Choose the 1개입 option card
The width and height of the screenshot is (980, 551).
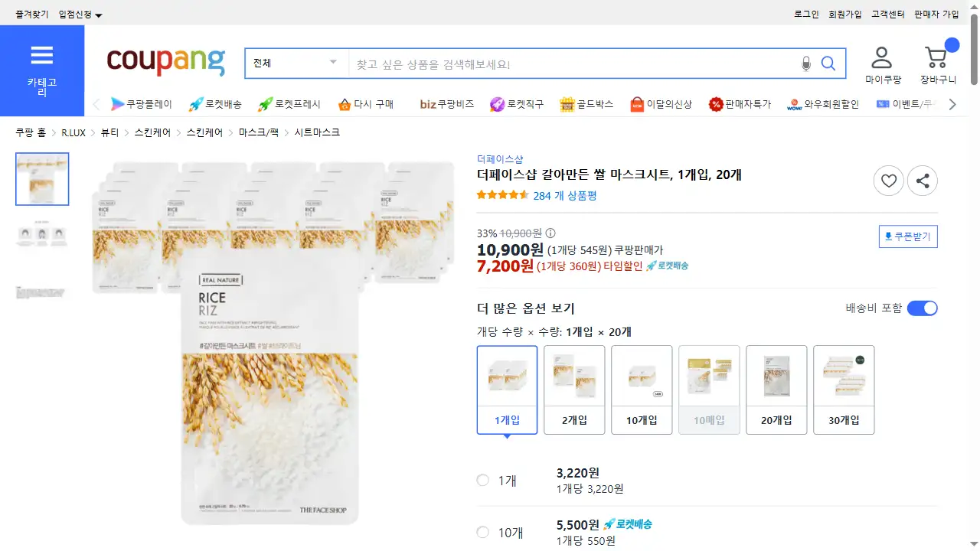click(507, 390)
